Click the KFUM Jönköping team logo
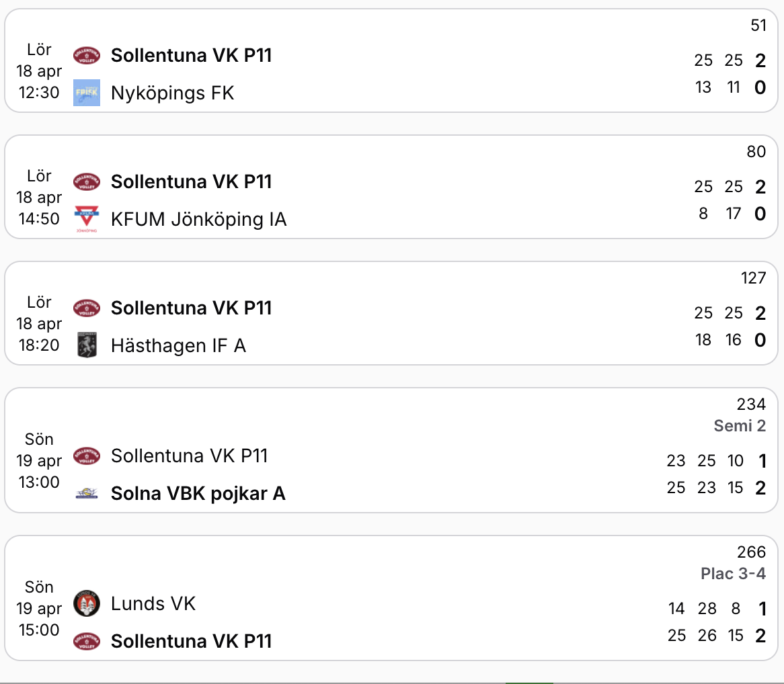 pyautogui.click(x=87, y=219)
